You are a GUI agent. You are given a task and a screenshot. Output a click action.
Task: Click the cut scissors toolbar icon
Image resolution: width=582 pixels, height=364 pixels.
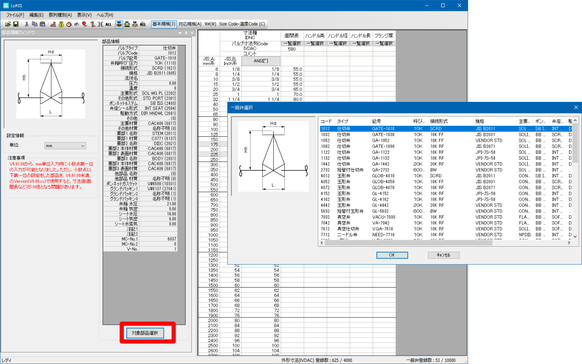[x=26, y=24]
